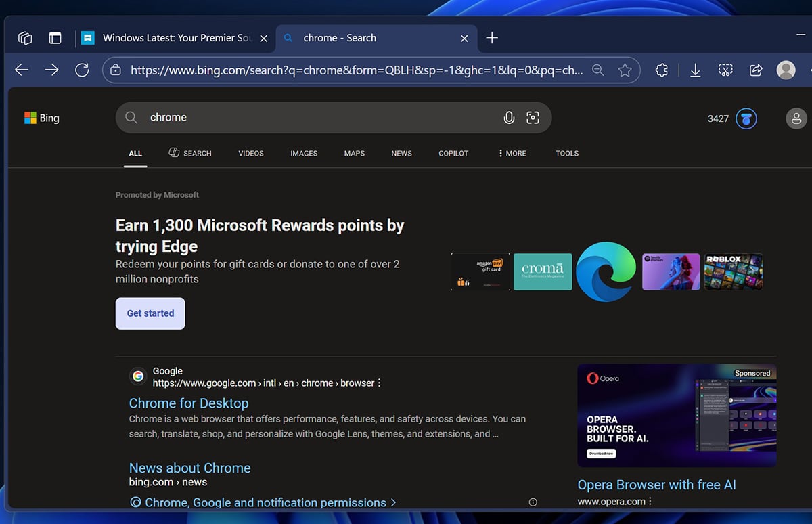
Task: Open visual search with the camera icon
Action: [533, 117]
